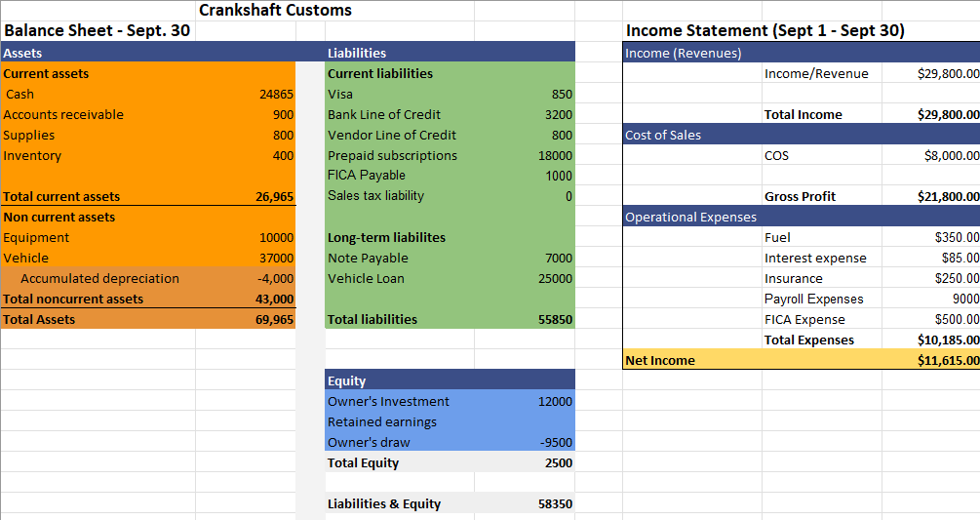Click the Non current assets label
This screenshot has width=980, height=520.
coord(59,217)
